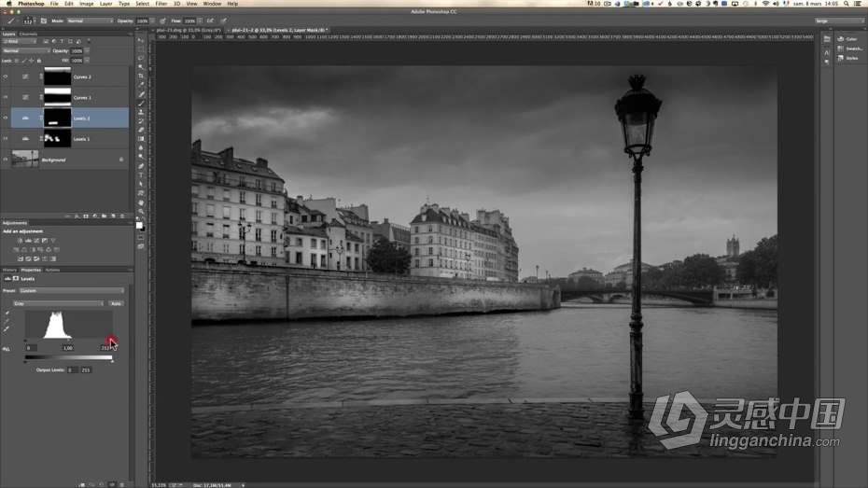Viewport: 868px width, 488px height.
Task: Select the Gradient tool in toolbar
Action: 141,139
